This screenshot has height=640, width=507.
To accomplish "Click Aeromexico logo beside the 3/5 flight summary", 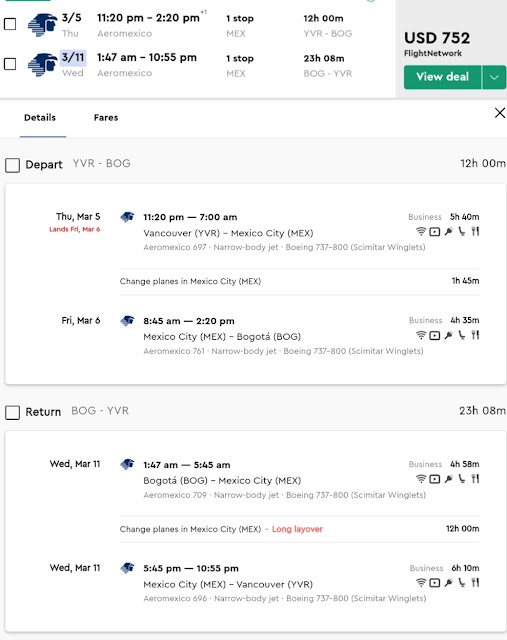I will click(42, 25).
